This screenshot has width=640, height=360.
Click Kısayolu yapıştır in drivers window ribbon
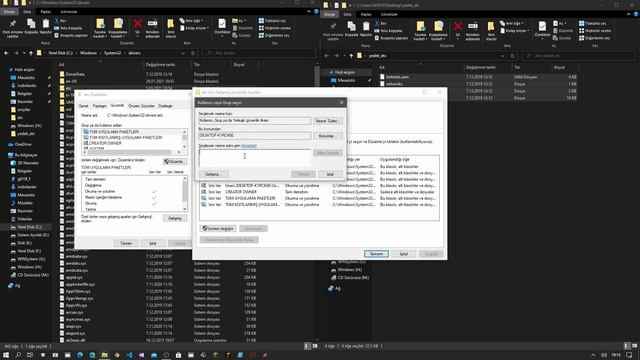(71, 35)
